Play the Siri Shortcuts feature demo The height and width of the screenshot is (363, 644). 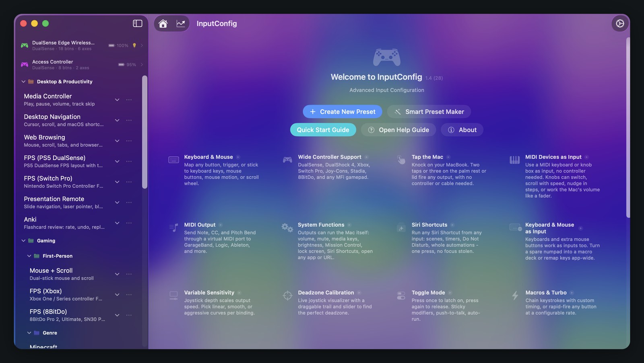[x=452, y=225]
